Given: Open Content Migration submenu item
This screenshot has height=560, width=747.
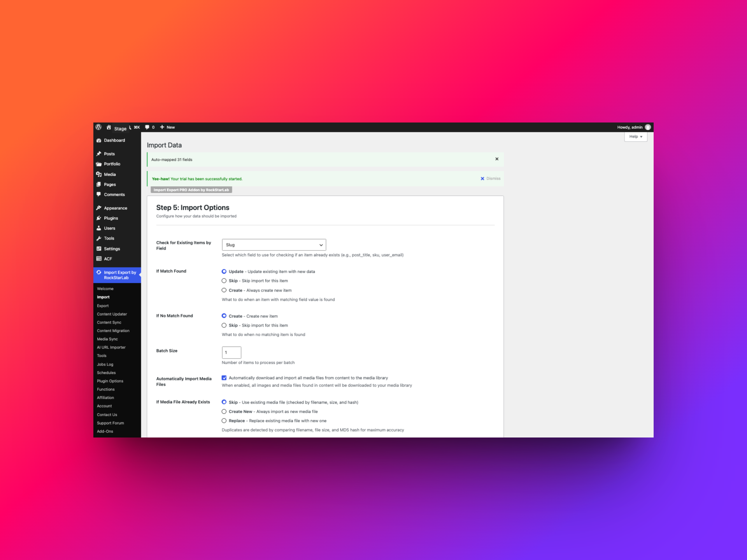Looking at the screenshot, I should (x=113, y=331).
